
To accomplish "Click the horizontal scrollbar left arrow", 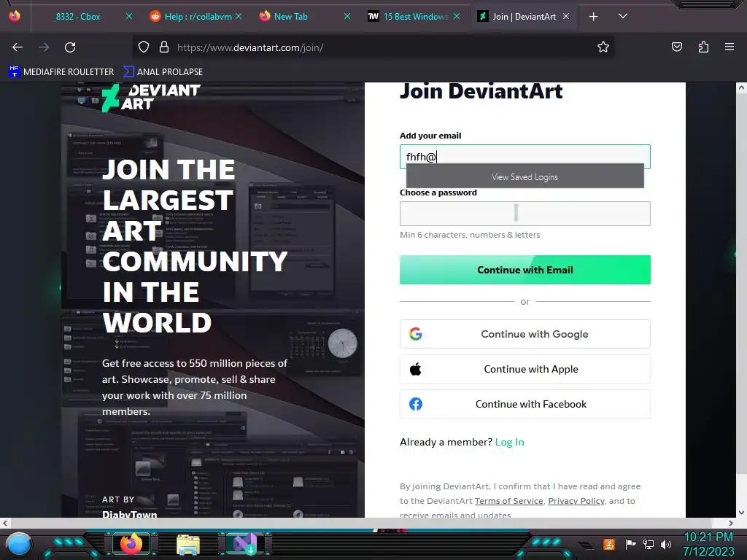I will click(x=5, y=523).
